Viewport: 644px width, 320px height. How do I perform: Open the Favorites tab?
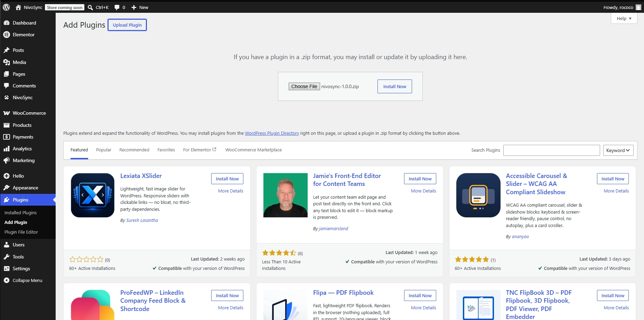tap(166, 150)
